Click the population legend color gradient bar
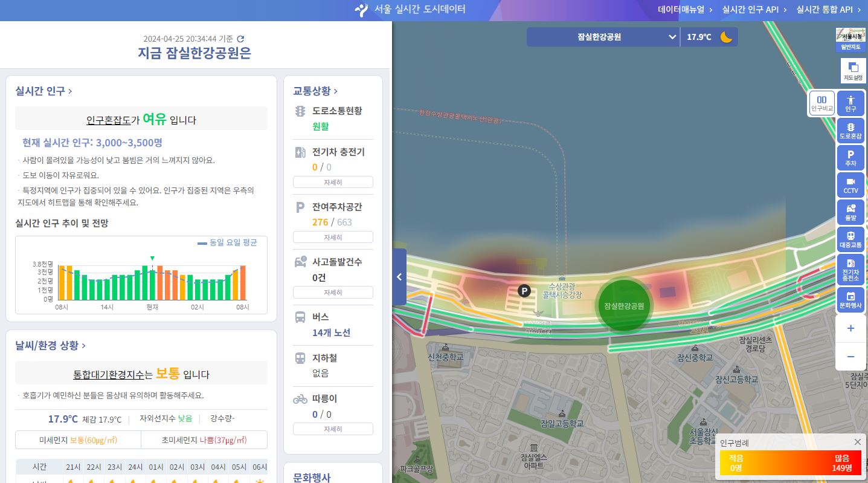Viewport: 868px width, 483px height. [x=790, y=463]
